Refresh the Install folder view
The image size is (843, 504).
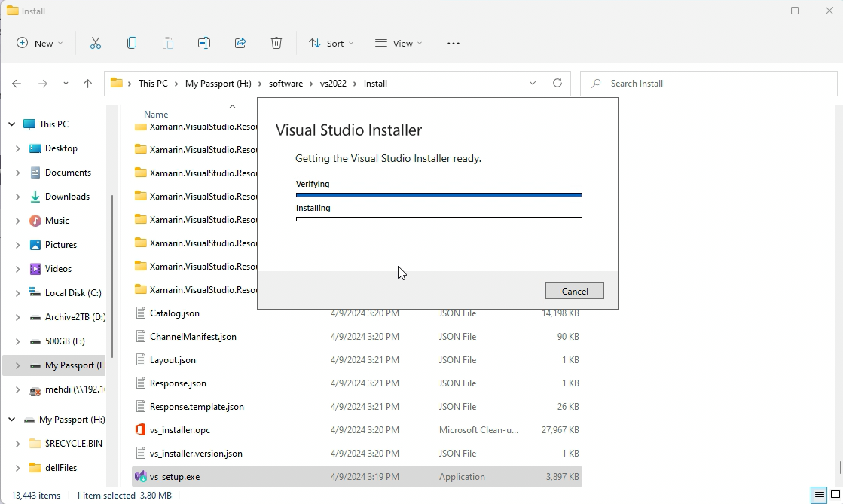tap(557, 83)
